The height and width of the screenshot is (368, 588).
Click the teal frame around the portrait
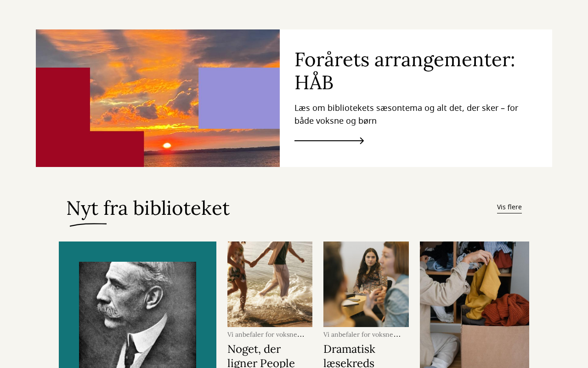[x=68, y=305]
